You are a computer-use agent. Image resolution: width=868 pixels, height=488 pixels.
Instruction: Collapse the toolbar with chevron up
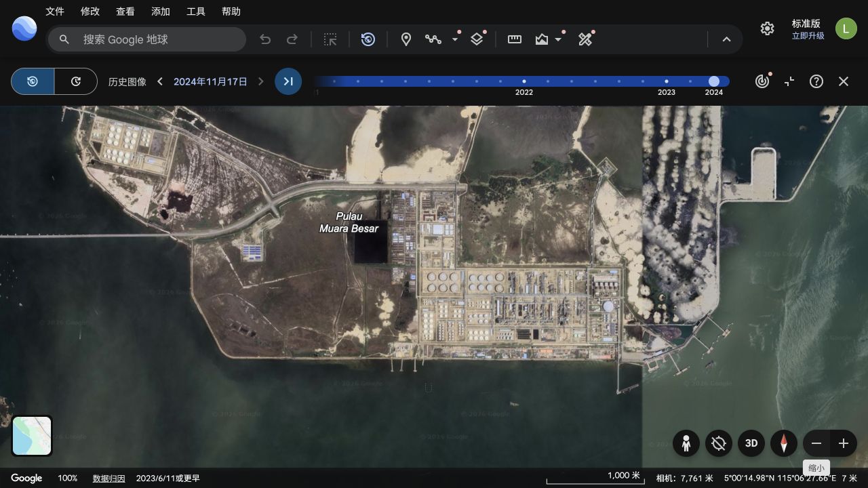click(x=726, y=39)
